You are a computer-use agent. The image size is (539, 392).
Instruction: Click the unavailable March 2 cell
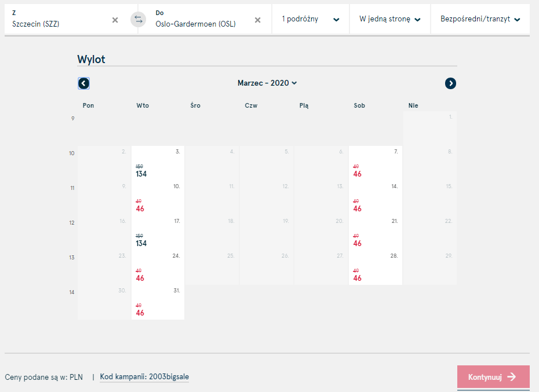coord(104,163)
